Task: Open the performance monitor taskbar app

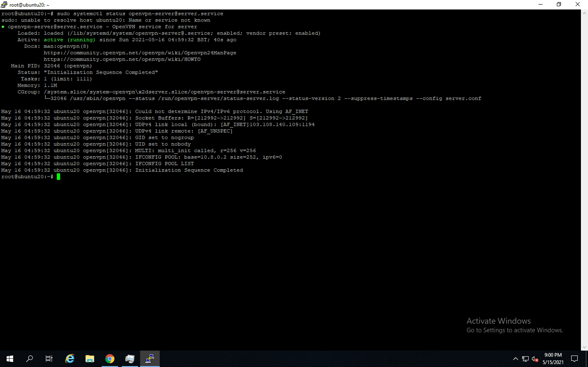Action: point(130,358)
